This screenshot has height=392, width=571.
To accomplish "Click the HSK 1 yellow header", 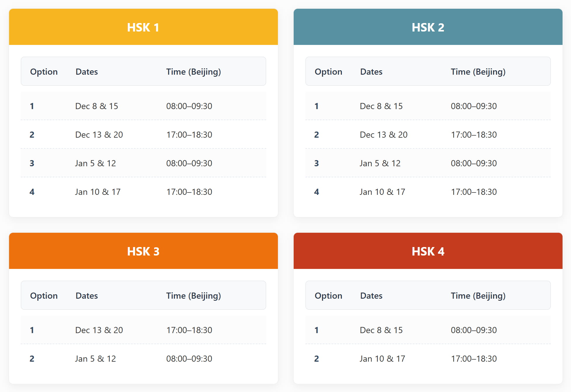I will [x=143, y=27].
